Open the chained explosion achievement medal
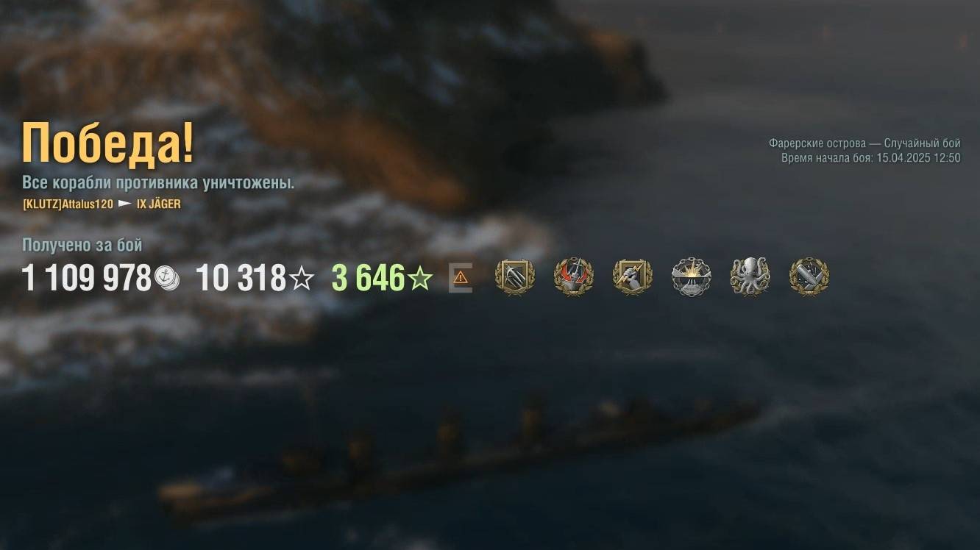The height and width of the screenshot is (550, 980). click(691, 277)
